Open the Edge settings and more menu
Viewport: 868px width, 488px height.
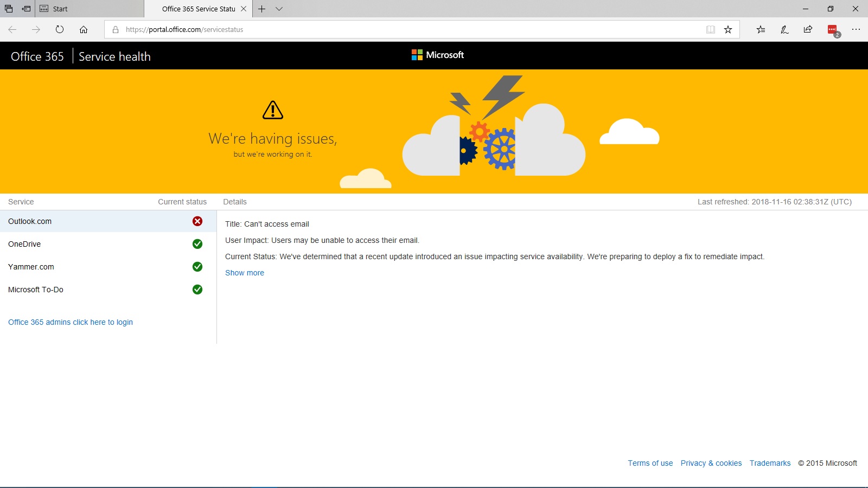click(856, 29)
